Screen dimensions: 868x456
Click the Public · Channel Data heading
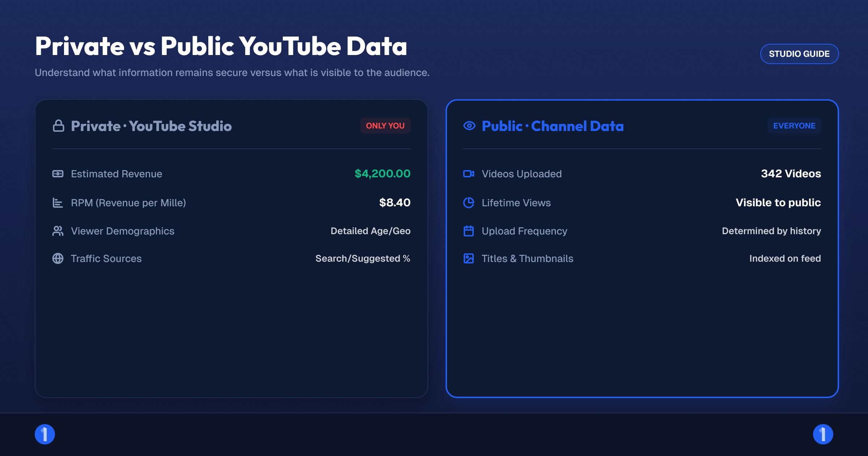pyautogui.click(x=553, y=126)
